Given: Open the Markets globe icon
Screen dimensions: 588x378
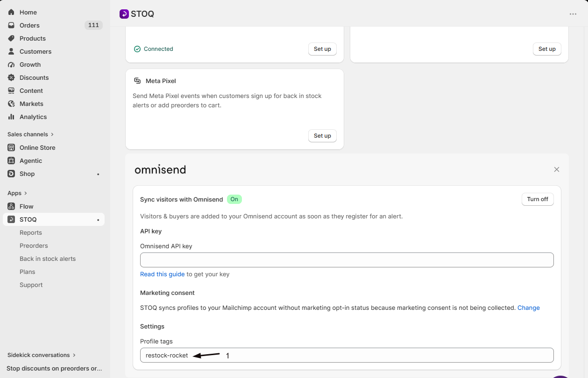Looking at the screenshot, I should 11,104.
